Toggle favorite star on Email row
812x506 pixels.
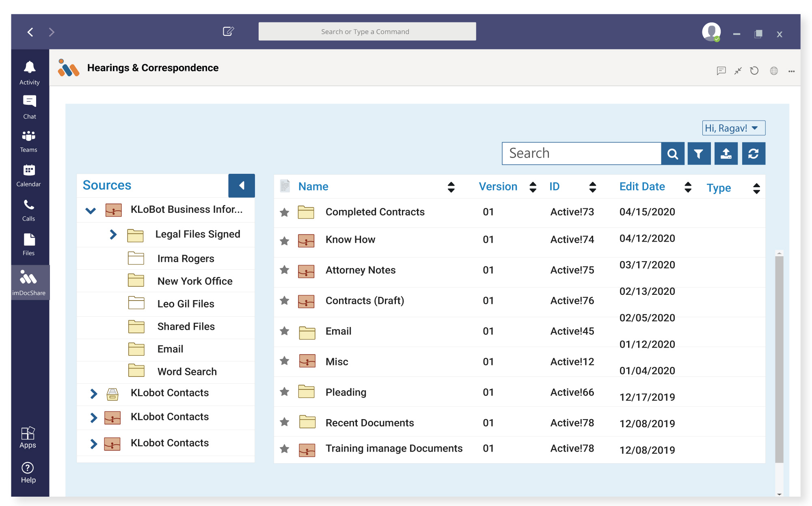pos(285,331)
